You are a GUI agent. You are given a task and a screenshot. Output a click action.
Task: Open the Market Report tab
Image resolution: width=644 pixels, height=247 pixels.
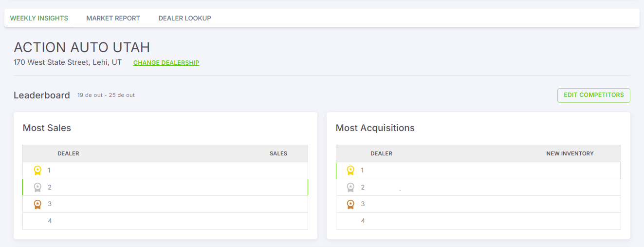[113, 18]
